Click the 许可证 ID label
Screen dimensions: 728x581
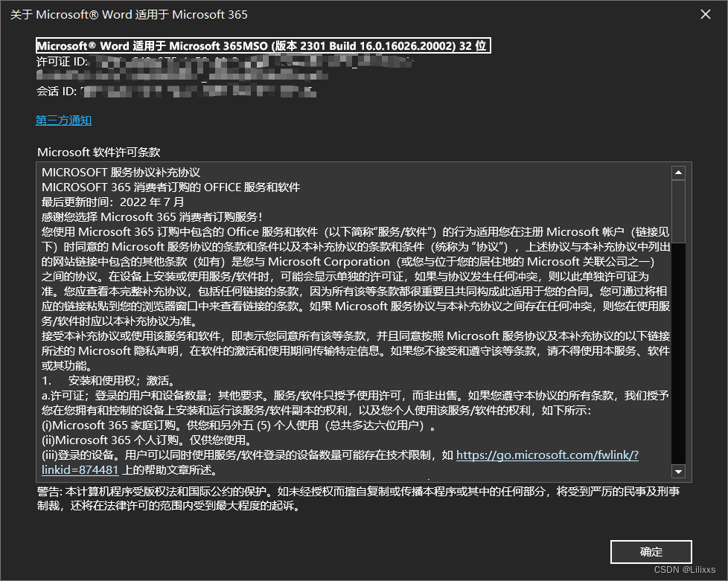(62, 61)
